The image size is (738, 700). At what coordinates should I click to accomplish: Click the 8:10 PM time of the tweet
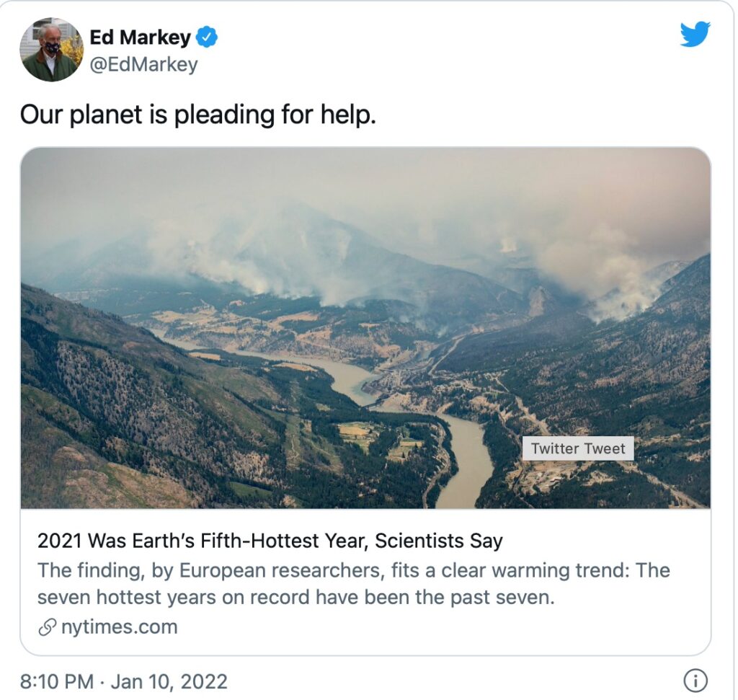pyautogui.click(x=56, y=681)
